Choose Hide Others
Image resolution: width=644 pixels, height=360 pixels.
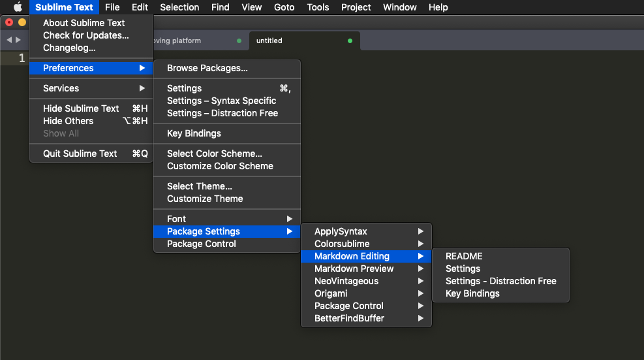(x=91, y=121)
